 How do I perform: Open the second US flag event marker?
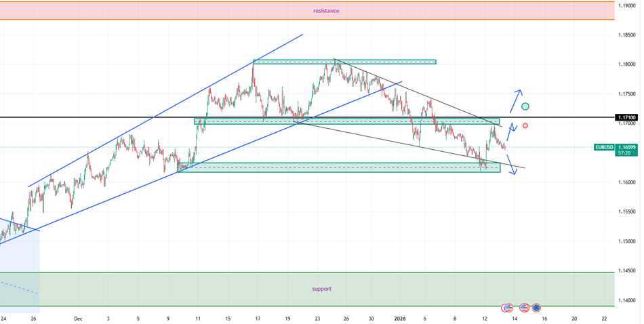(x=524, y=308)
